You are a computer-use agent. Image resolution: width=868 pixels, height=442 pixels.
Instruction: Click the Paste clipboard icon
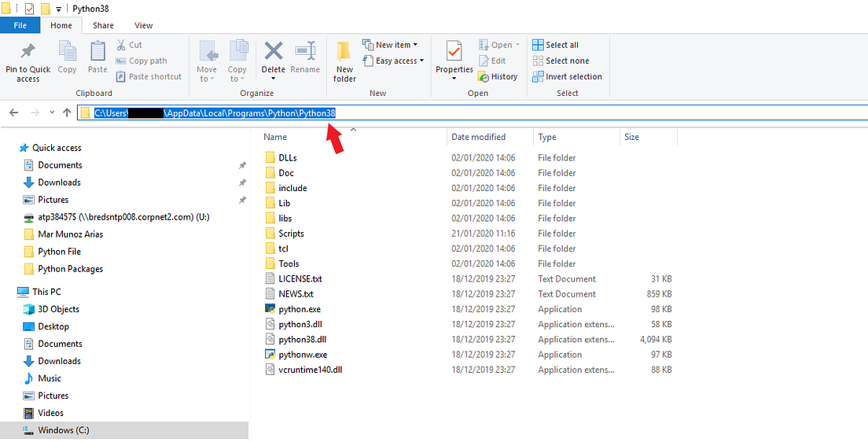97,51
